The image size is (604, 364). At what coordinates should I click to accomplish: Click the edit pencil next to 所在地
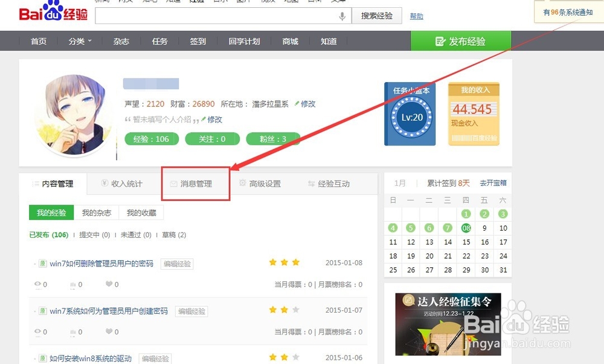click(x=297, y=103)
